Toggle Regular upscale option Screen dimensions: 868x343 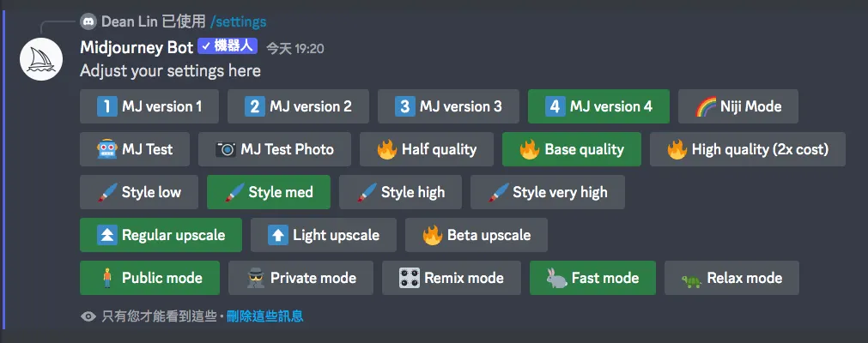point(161,235)
